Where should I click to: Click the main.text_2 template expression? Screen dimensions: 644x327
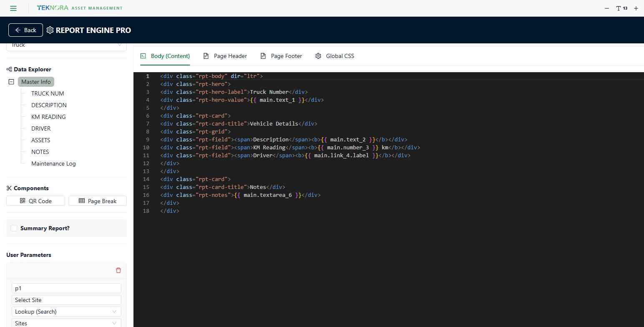(348, 140)
